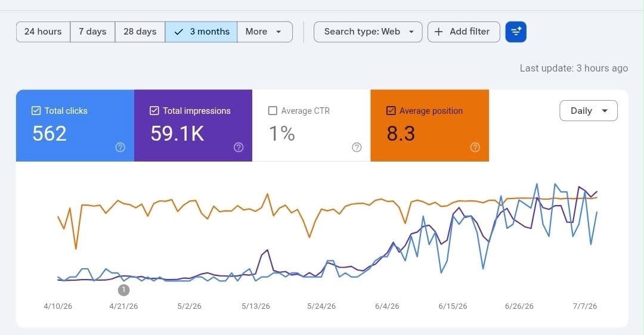Open the More date range dropdown

point(265,32)
